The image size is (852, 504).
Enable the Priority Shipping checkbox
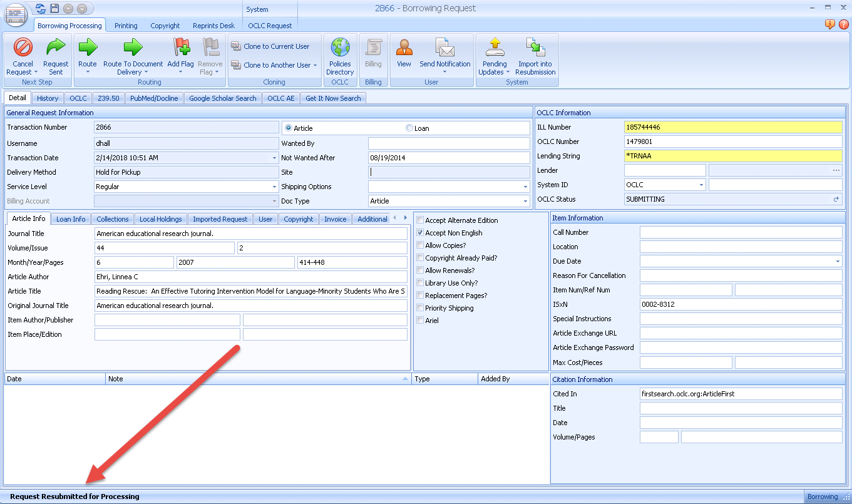(419, 307)
